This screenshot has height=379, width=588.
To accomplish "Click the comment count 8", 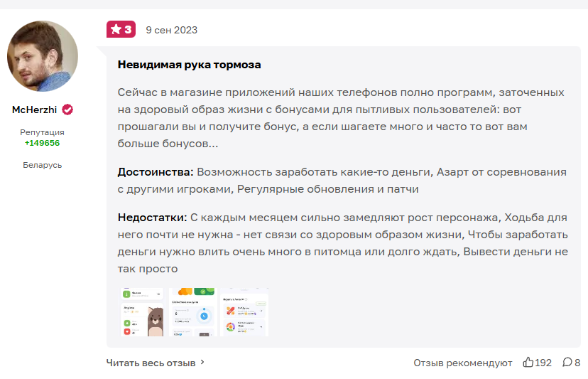I will pyautogui.click(x=577, y=363).
